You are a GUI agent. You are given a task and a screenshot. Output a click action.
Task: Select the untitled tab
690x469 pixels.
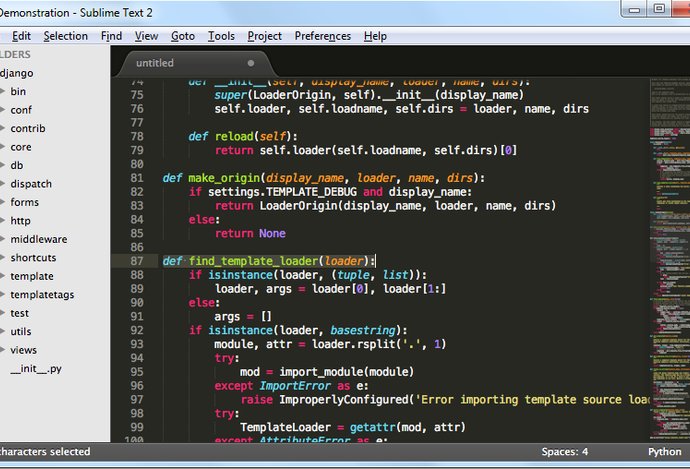click(194, 63)
